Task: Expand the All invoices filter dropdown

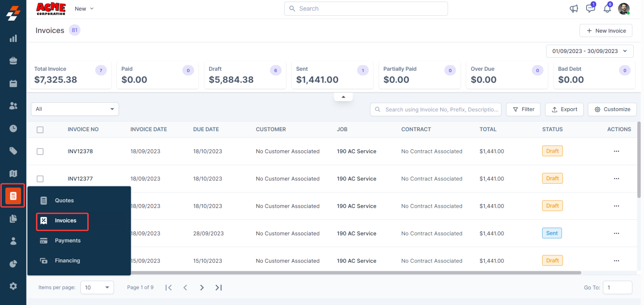Action: [x=75, y=109]
